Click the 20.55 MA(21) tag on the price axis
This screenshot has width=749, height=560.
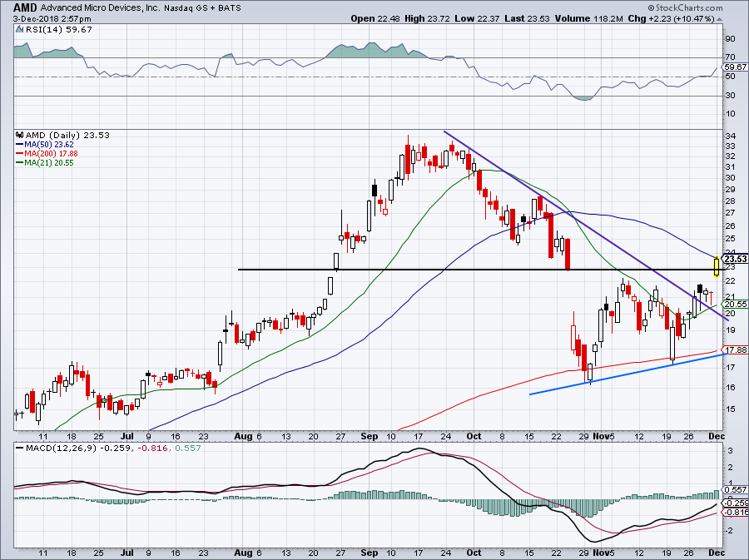(x=736, y=304)
